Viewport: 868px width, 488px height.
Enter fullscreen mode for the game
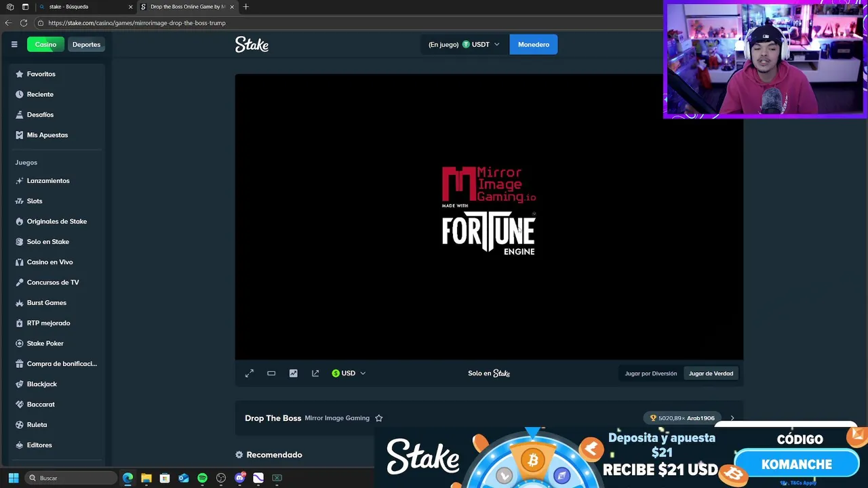[x=250, y=373]
